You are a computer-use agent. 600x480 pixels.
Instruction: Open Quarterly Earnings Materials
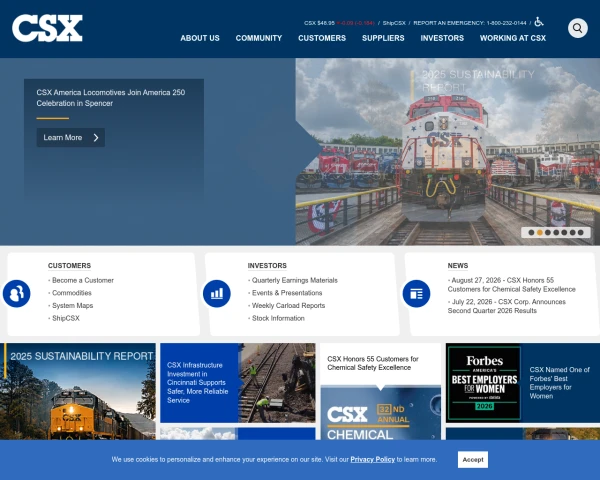coord(295,280)
